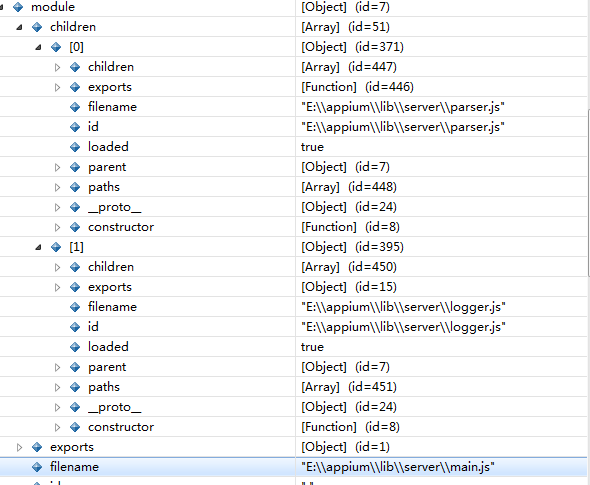Select value ending main.js
The width and height of the screenshot is (590, 485).
(397, 467)
